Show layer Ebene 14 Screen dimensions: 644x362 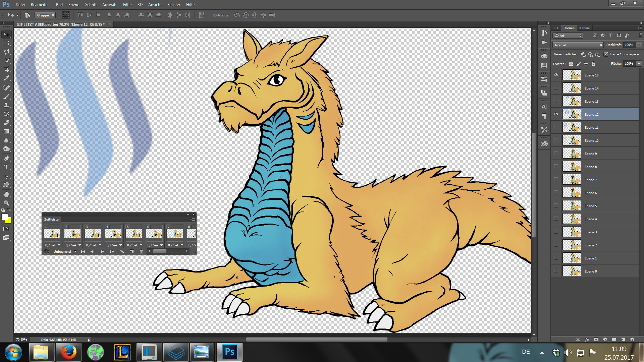(556, 88)
